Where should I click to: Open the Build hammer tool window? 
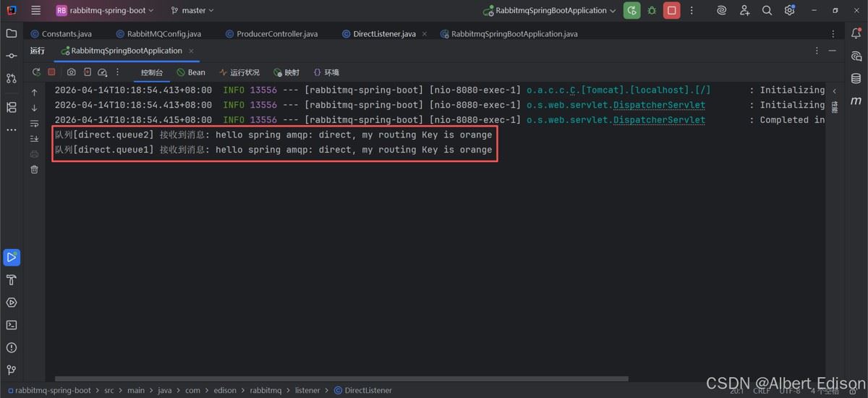pos(11,280)
